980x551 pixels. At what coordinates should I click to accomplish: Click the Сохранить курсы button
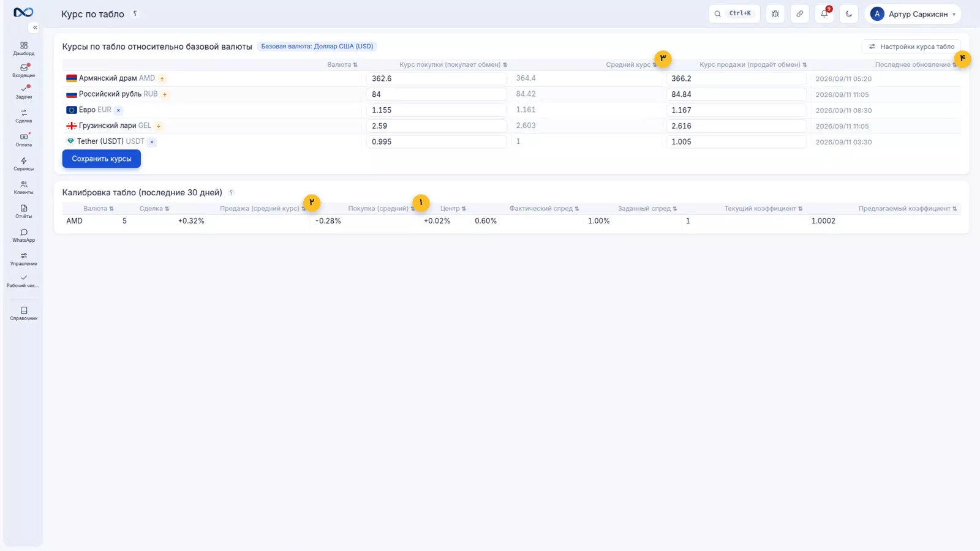click(102, 159)
